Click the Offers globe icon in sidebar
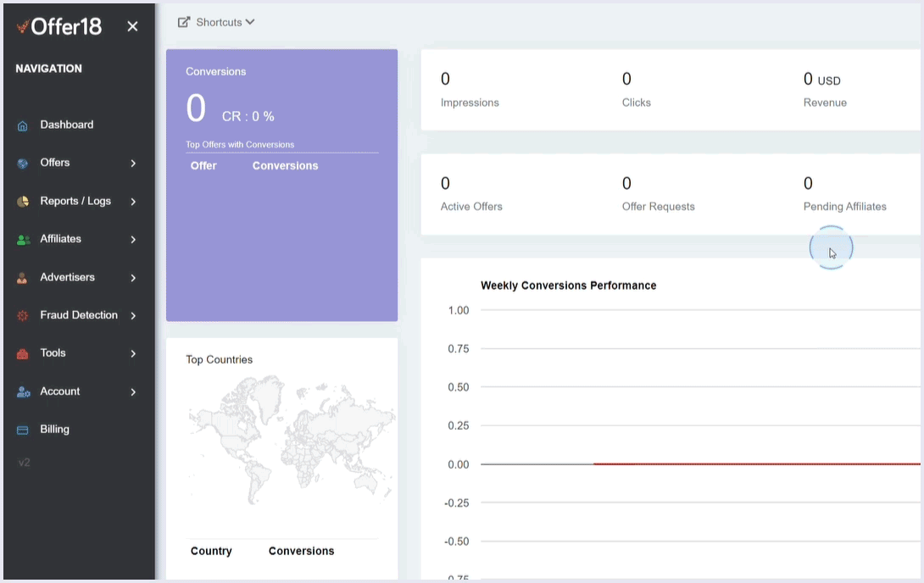 [23, 164]
